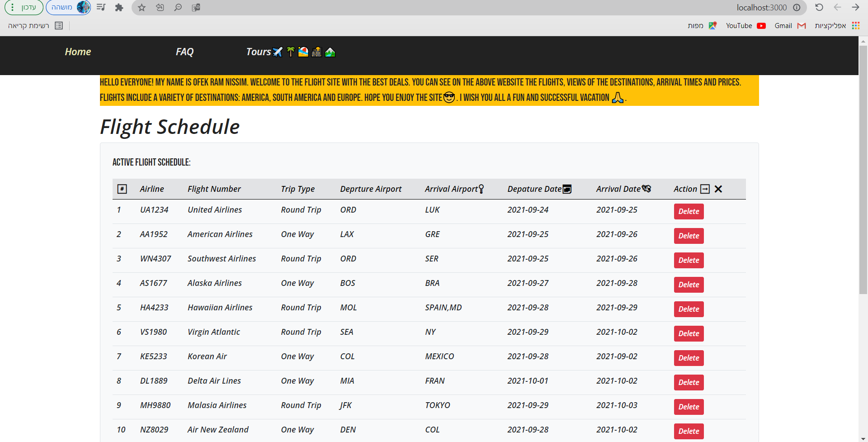The width and height of the screenshot is (868, 442).
Task: Click the X icon in Action column header
Action: [718, 189]
